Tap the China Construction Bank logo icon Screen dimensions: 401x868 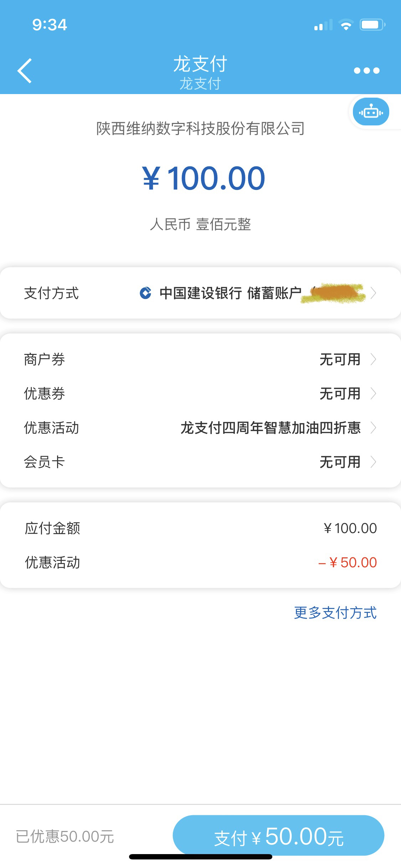coord(145,293)
